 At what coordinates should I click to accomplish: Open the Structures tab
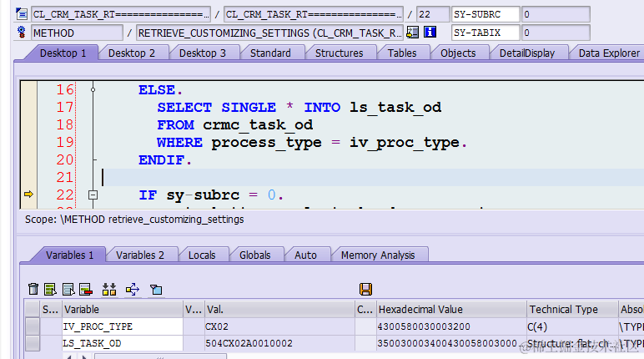[x=340, y=53]
